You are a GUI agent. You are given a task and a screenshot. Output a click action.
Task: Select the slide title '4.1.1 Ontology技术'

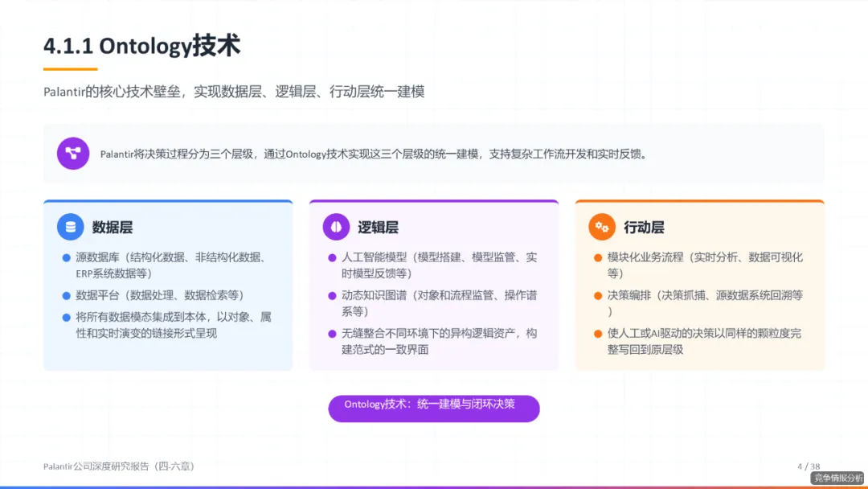pos(141,45)
